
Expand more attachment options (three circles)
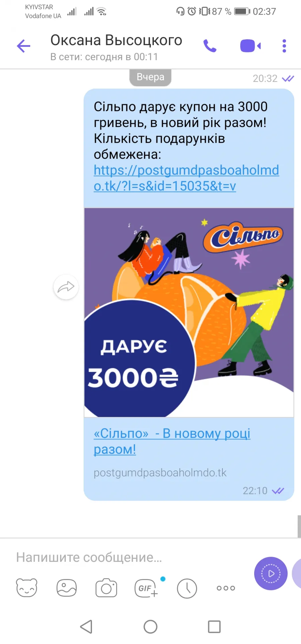click(226, 588)
